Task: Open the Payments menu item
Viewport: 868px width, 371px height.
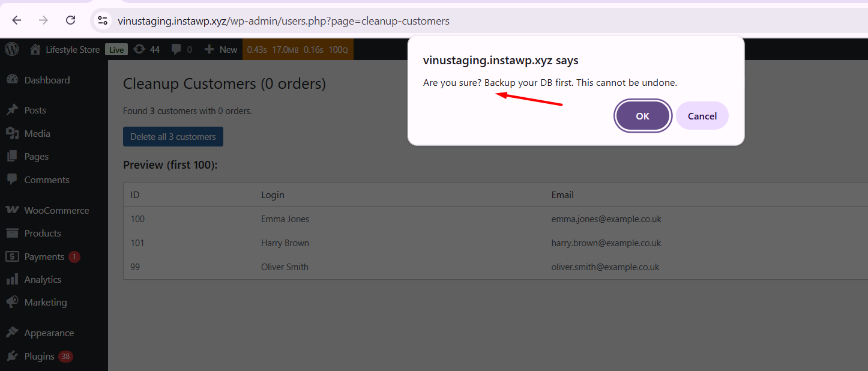Action: tap(44, 256)
